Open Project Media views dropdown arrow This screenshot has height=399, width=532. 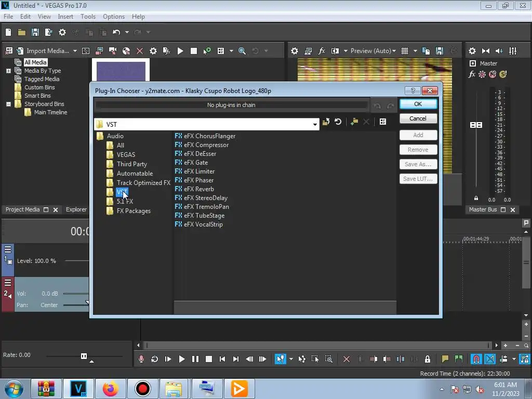[x=231, y=51]
